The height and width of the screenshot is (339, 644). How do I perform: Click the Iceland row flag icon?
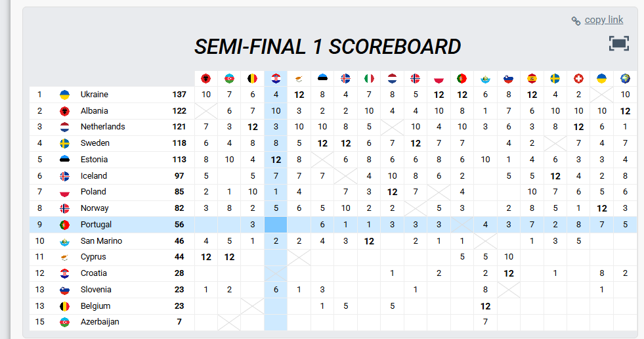click(x=64, y=176)
